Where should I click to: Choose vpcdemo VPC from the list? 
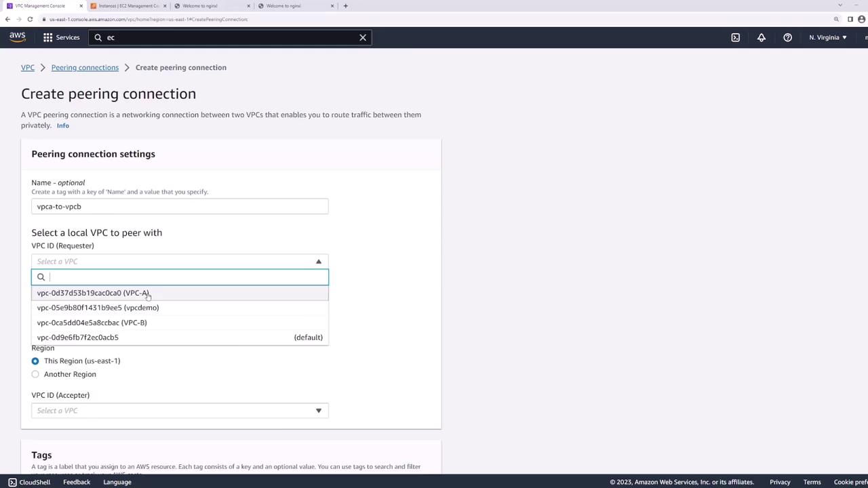pyautogui.click(x=180, y=308)
